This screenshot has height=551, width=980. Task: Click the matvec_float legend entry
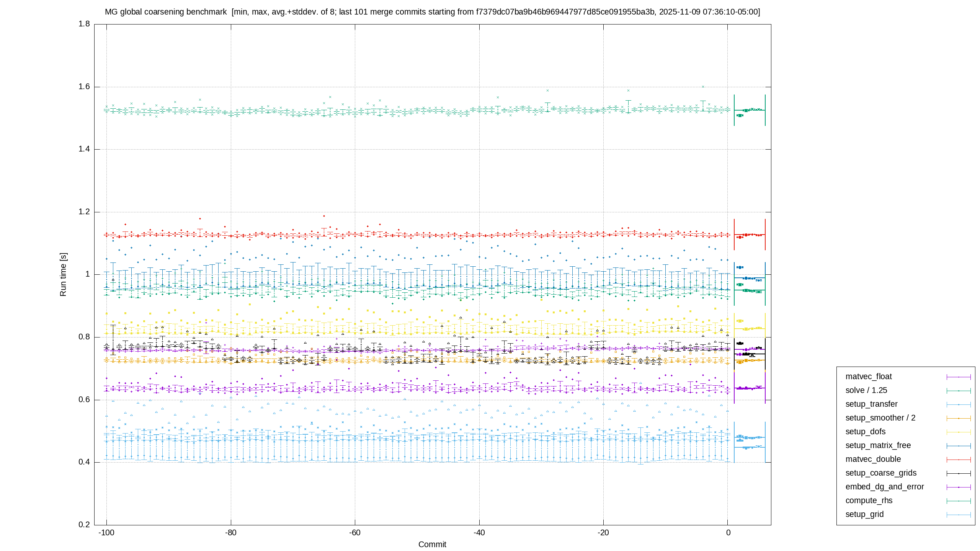[x=869, y=377]
